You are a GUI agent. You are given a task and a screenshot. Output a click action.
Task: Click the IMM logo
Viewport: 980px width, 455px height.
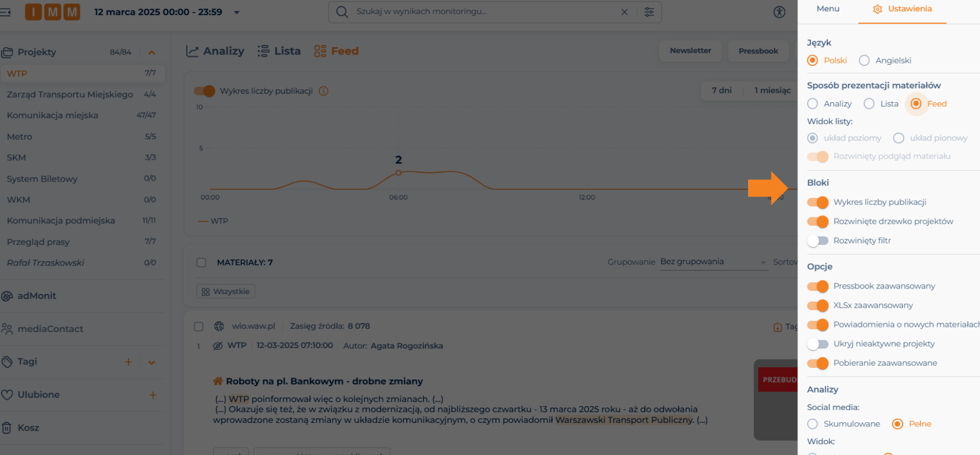pyautogui.click(x=52, y=12)
